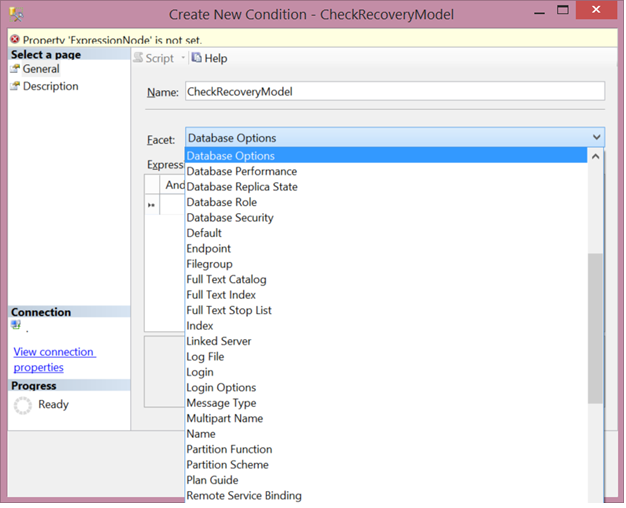Open View connection properties link
The height and width of the screenshot is (508, 626).
coord(54,360)
